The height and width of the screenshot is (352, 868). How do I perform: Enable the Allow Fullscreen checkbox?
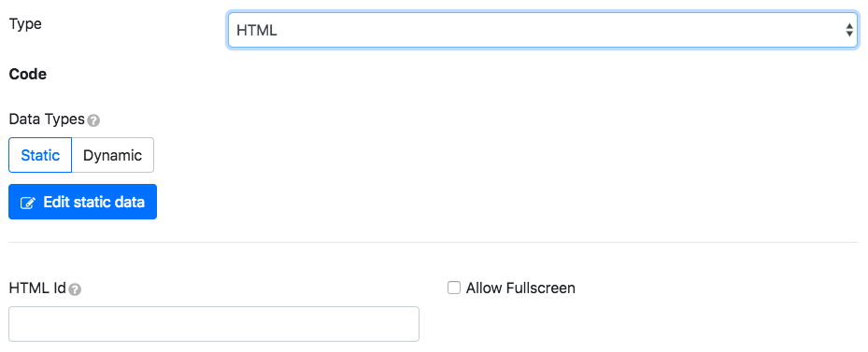[454, 288]
